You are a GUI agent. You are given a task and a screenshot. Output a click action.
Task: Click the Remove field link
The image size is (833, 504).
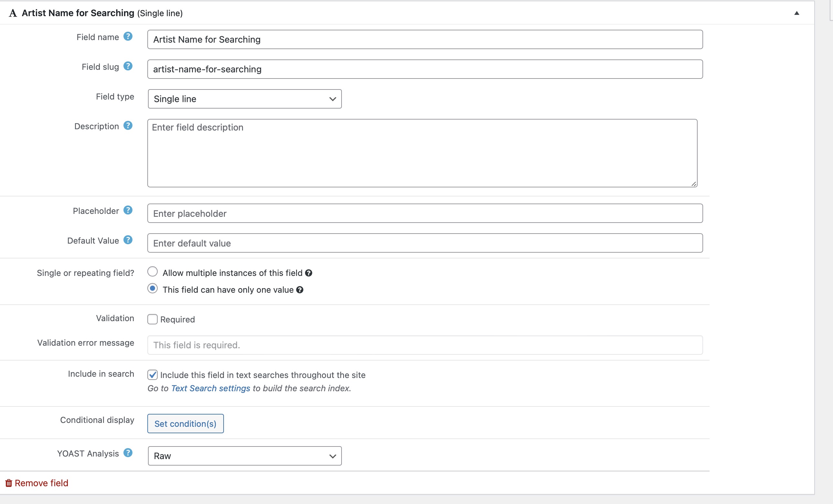point(42,483)
